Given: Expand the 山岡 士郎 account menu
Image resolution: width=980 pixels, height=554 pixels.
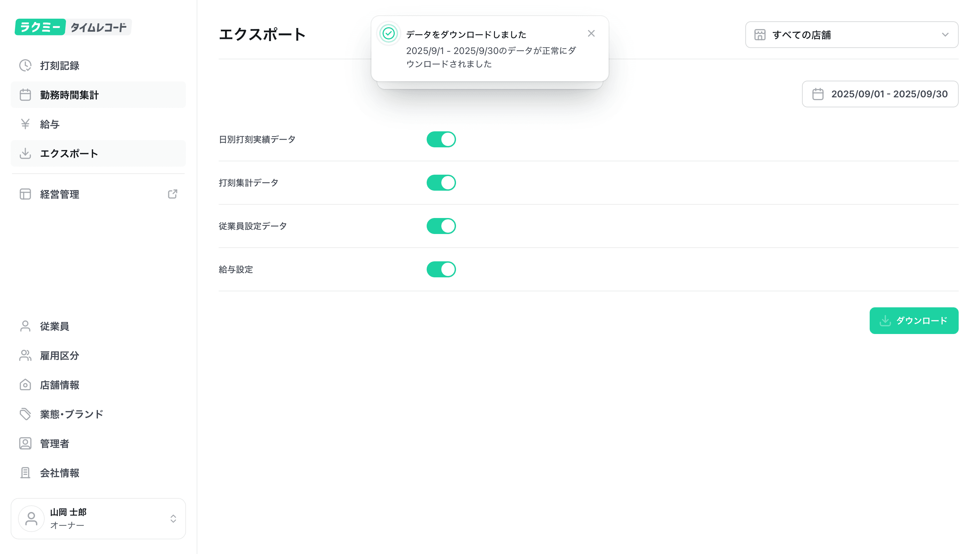Looking at the screenshot, I should (98, 518).
